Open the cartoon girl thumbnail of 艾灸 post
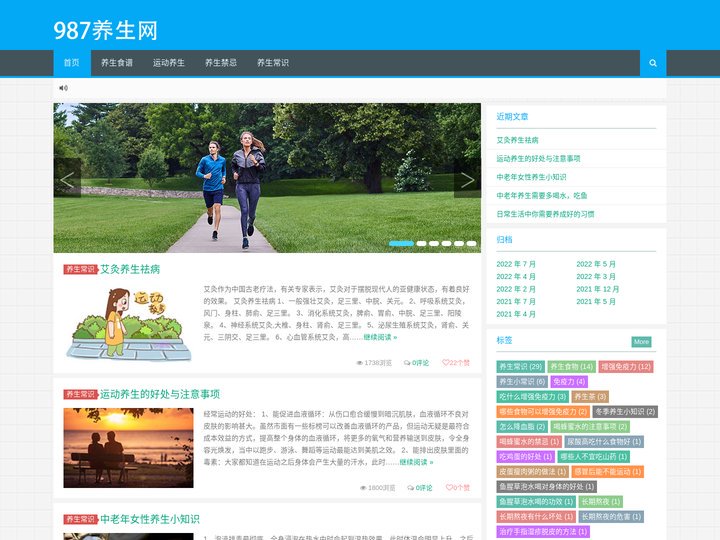 (128, 324)
